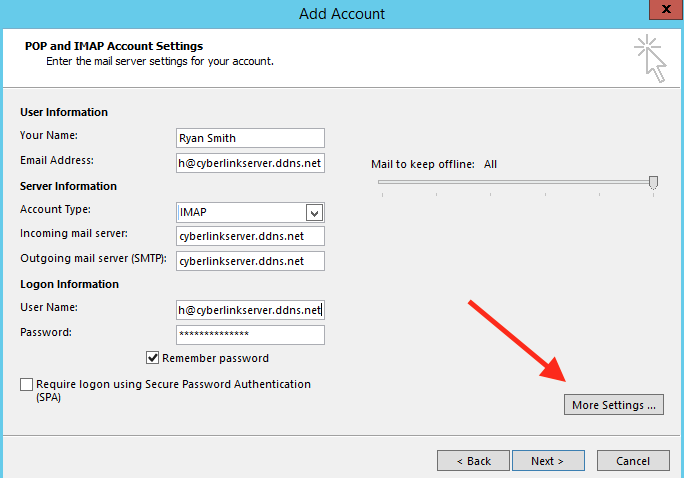Click the Password input field
The image size is (684, 478).
coord(250,335)
